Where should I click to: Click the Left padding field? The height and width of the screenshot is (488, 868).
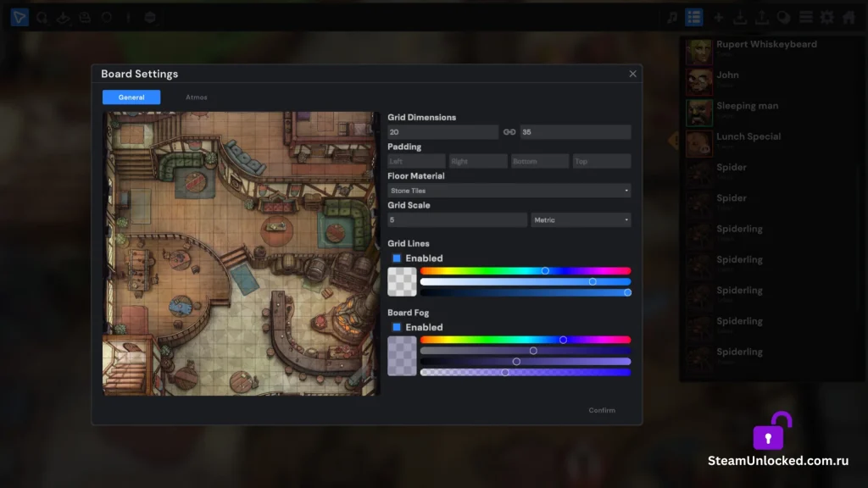point(416,162)
